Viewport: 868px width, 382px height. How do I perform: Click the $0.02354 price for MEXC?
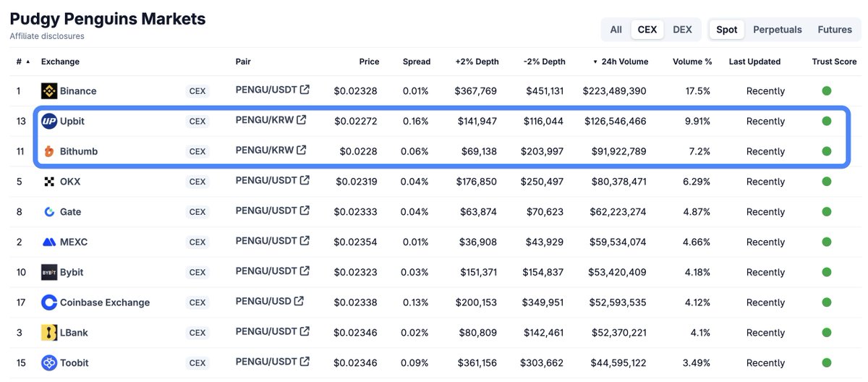(355, 242)
